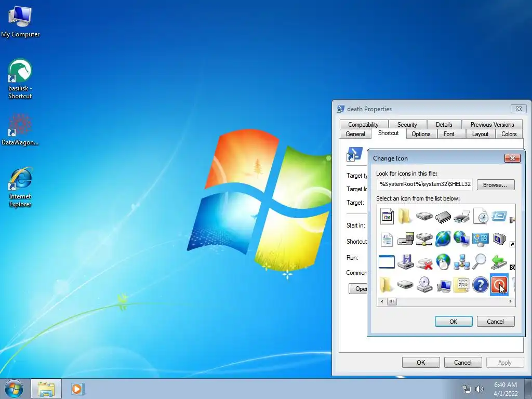Click the icon list scrollbar thumb
Image resolution: width=532 pixels, height=399 pixels.
click(392, 301)
